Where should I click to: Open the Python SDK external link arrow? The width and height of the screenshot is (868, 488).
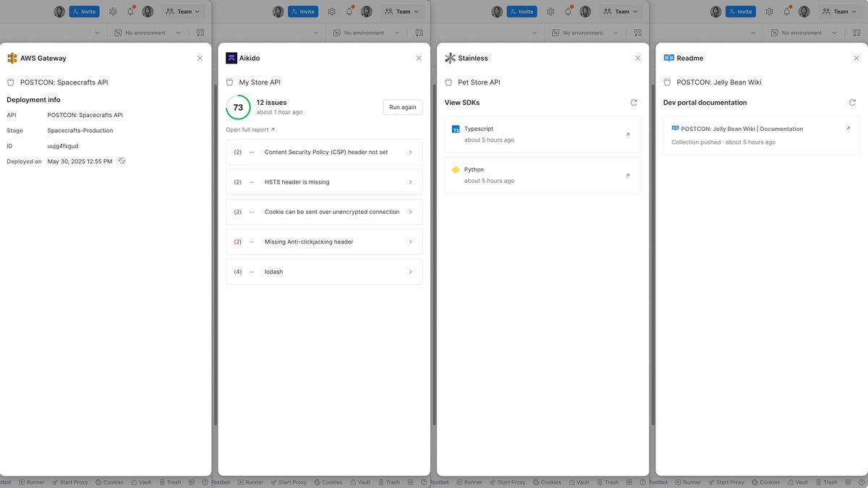[x=627, y=175]
